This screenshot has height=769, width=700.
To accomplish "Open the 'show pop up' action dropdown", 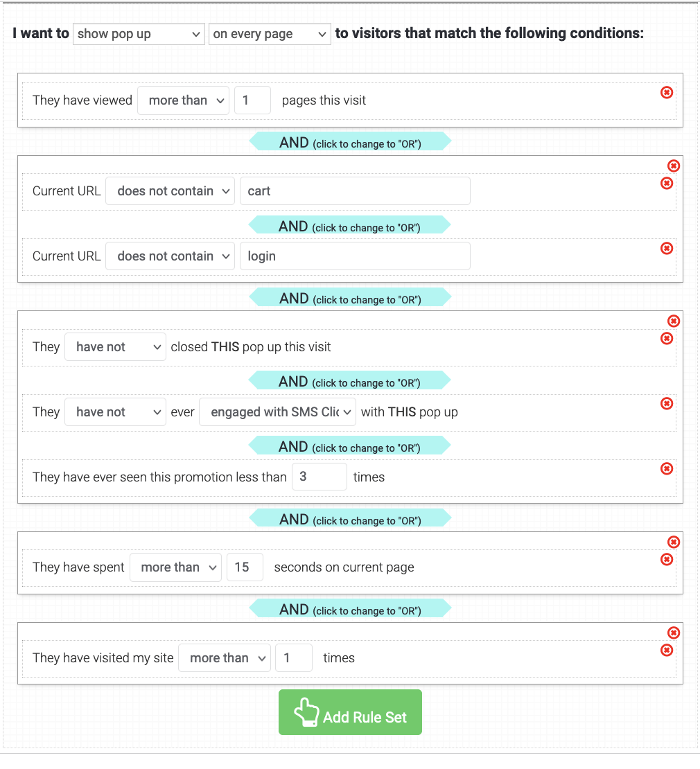I will [x=139, y=33].
